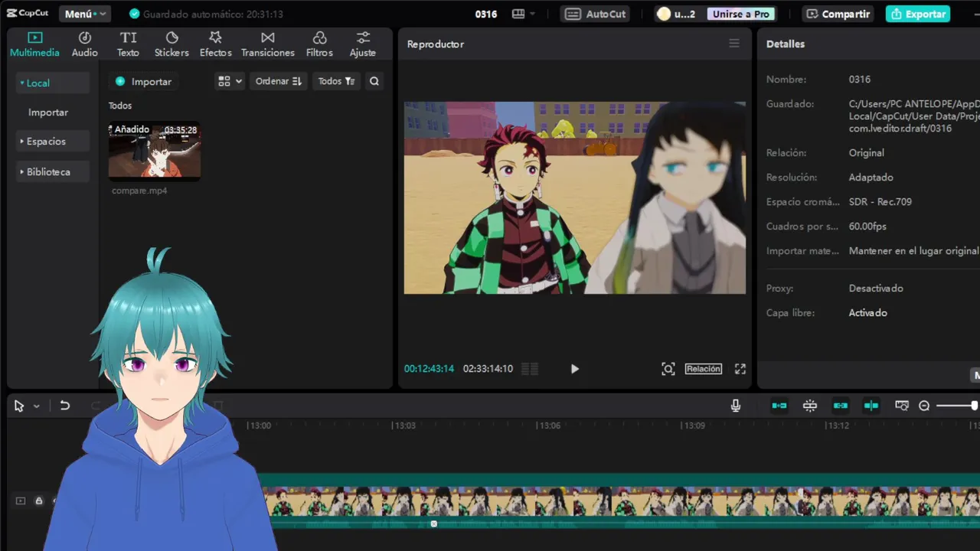This screenshot has width=980, height=551.
Task: Click the video clip on the timeline
Action: [x=620, y=501]
